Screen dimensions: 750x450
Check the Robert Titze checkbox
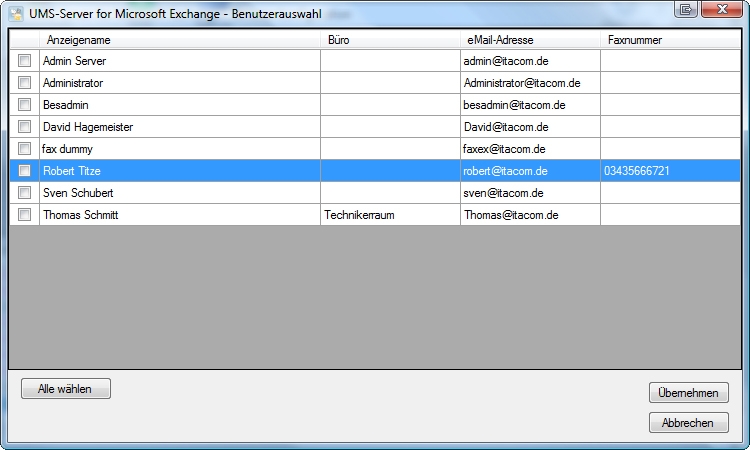[24, 171]
